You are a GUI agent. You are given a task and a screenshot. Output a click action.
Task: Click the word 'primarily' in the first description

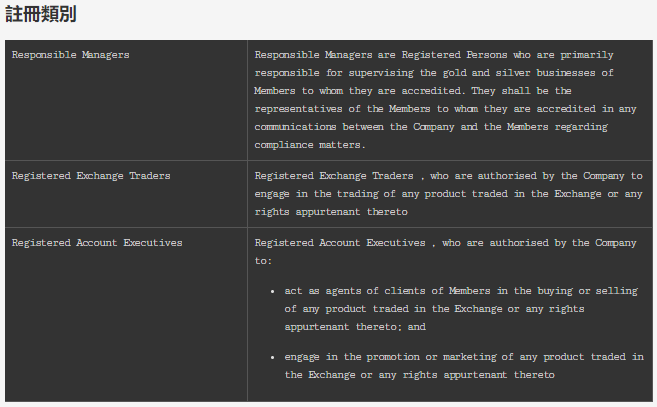587,55
